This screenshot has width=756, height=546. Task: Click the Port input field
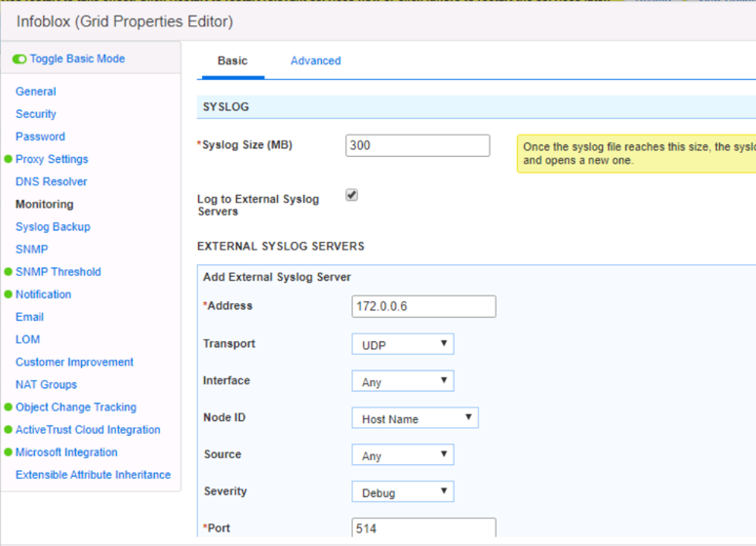coord(423,529)
